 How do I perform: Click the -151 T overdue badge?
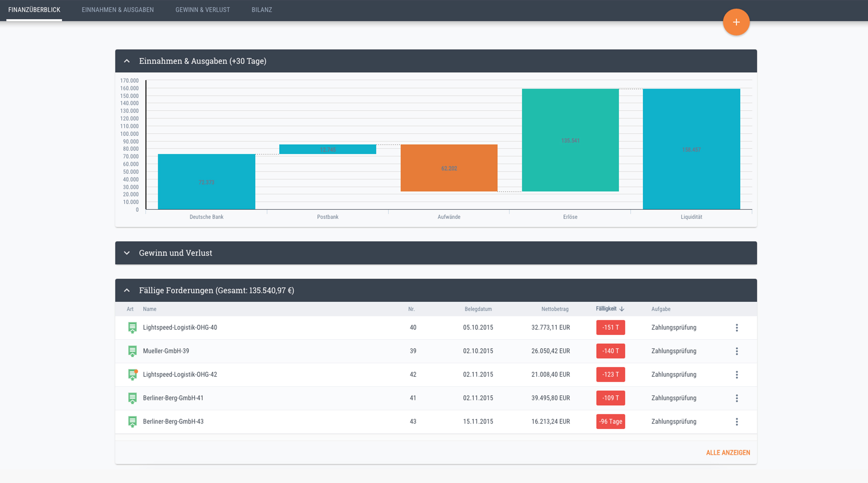pos(610,327)
